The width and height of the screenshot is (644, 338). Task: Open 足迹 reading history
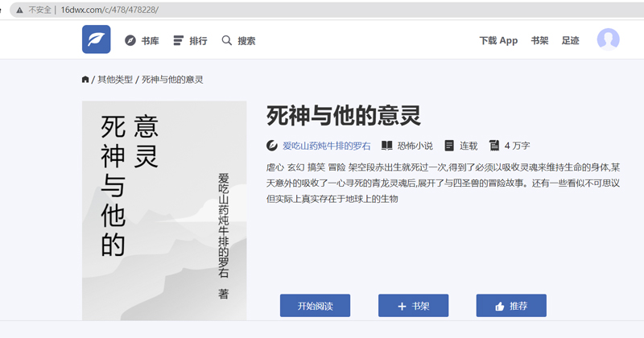[x=571, y=41]
